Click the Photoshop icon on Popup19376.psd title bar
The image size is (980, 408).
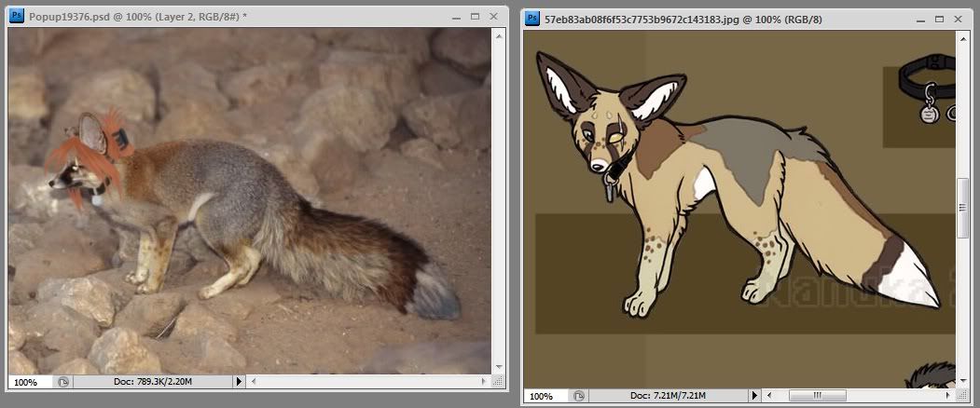pyautogui.click(x=17, y=17)
